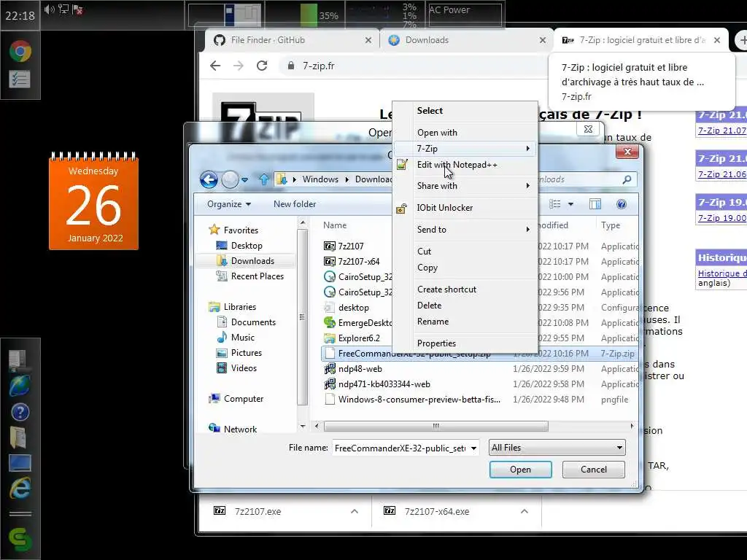747x560 pixels.
Task: Click the calendar widget showing 26 January
Action: point(93,201)
